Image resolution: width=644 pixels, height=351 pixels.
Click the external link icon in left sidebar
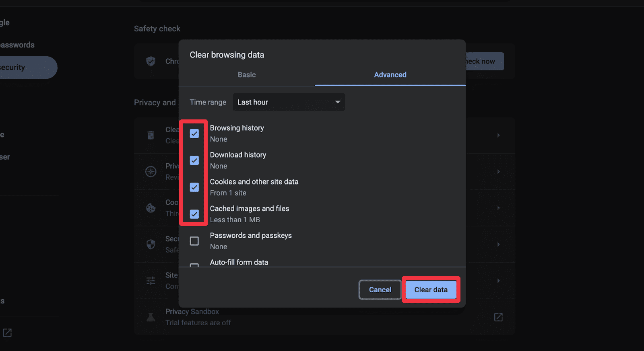[x=7, y=333]
